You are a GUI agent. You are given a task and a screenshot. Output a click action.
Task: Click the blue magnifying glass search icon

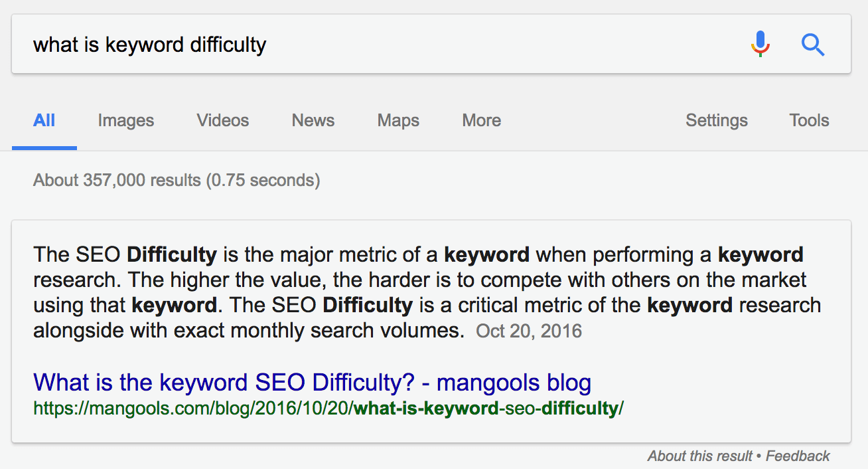coord(813,45)
